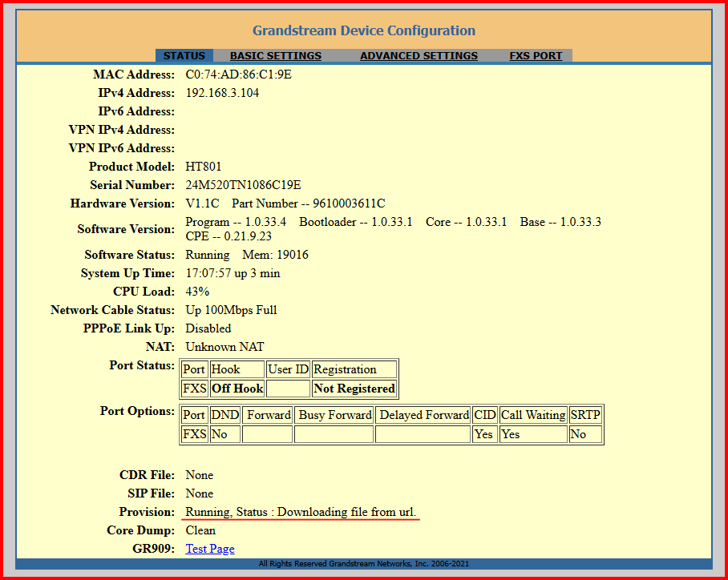The image size is (728, 580).
Task: Click the Not Registered cell
Action: 354,389
